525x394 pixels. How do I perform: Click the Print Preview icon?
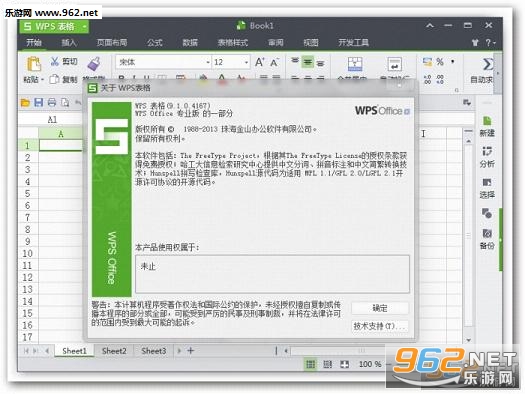pos(65,102)
